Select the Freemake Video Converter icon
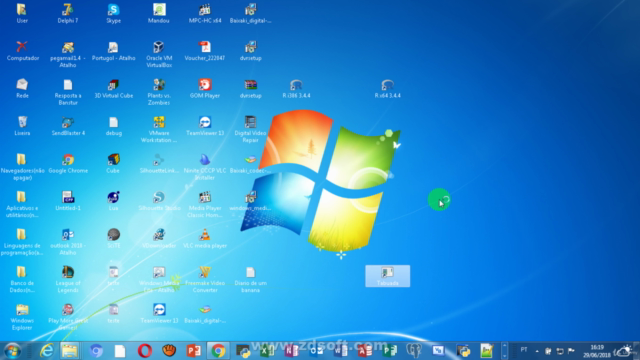 tap(205, 279)
